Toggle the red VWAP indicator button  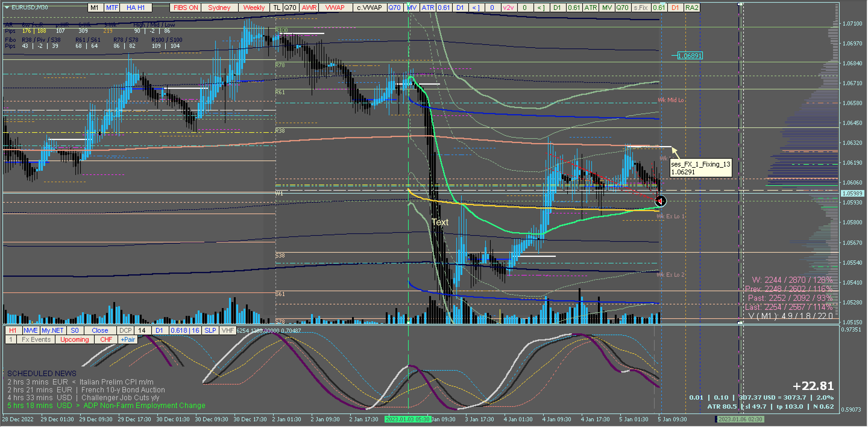coord(335,8)
